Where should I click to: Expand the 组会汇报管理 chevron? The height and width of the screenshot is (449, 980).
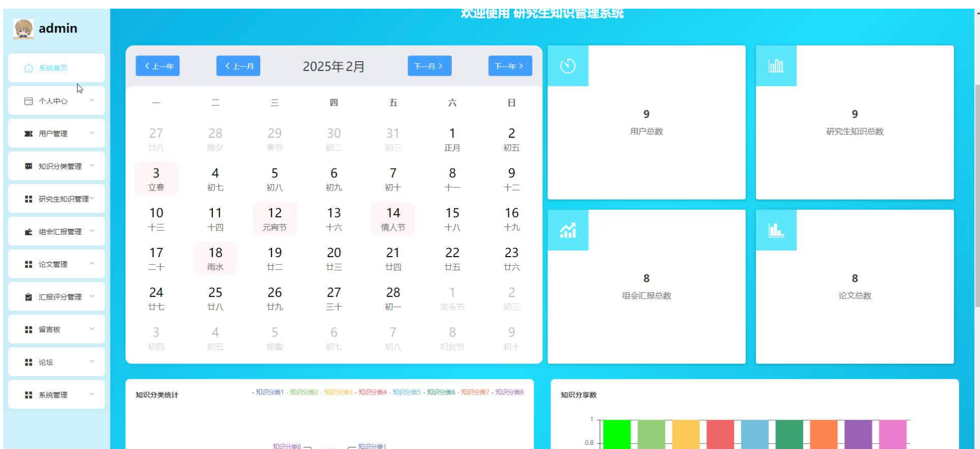92,231
